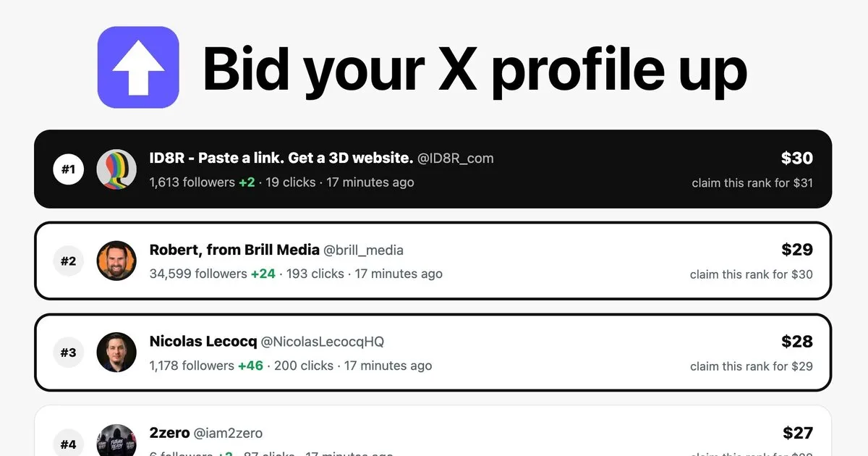868x456 pixels.
Task: Click 'claim this rank for $31'
Action: click(x=752, y=183)
